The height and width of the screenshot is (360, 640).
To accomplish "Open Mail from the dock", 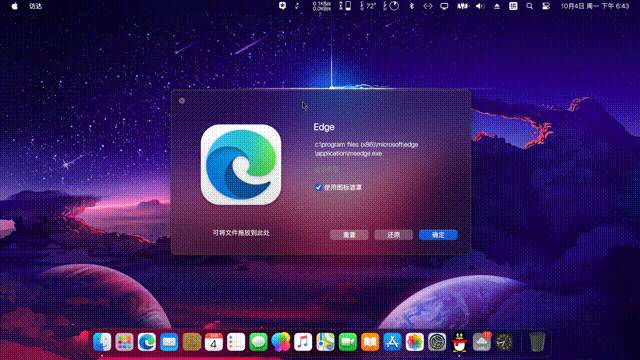I will click(x=169, y=342).
